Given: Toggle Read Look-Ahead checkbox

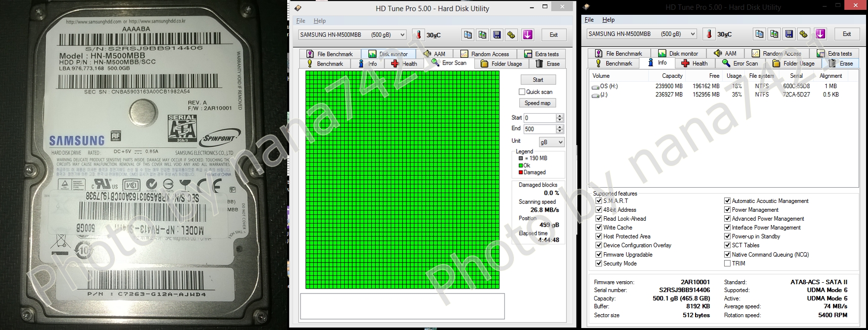Looking at the screenshot, I should coord(599,219).
